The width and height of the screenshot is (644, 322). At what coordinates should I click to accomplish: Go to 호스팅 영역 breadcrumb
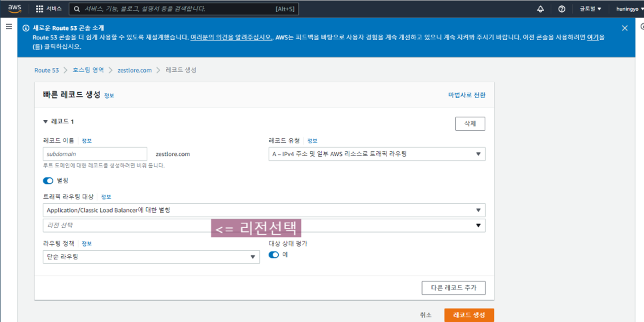[88, 70]
